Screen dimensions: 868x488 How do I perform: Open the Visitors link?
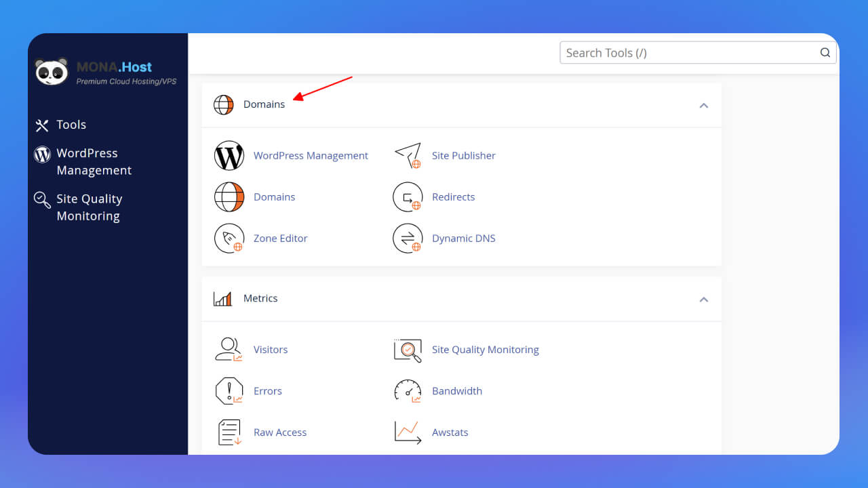tap(271, 350)
